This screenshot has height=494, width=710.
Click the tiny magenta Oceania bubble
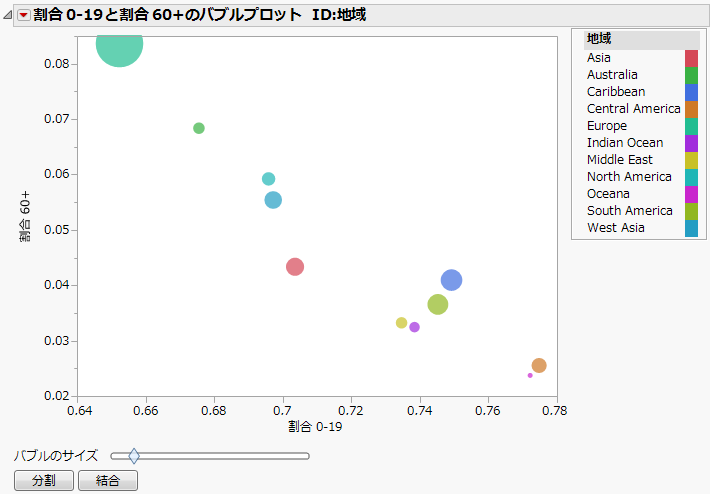click(530, 375)
